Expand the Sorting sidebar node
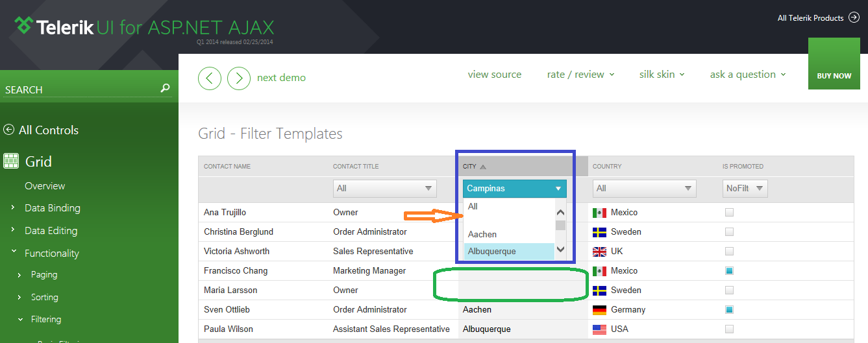Image resolution: width=868 pixels, height=343 pixels. point(20,298)
